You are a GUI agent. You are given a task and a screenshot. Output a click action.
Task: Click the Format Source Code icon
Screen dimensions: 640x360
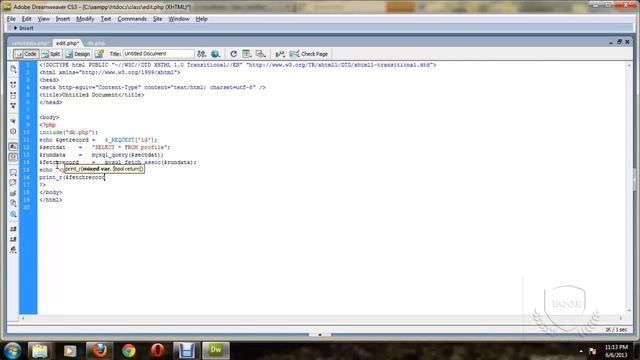13,250
